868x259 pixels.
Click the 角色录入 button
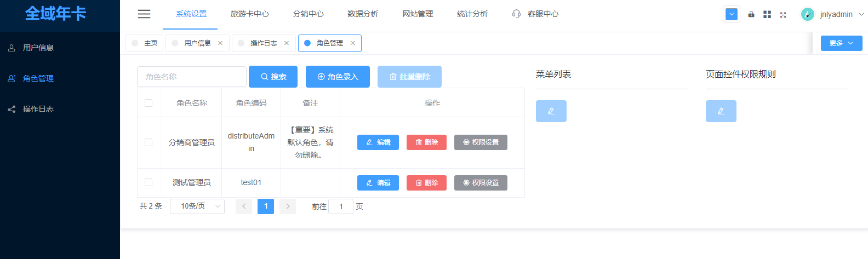pyautogui.click(x=338, y=77)
